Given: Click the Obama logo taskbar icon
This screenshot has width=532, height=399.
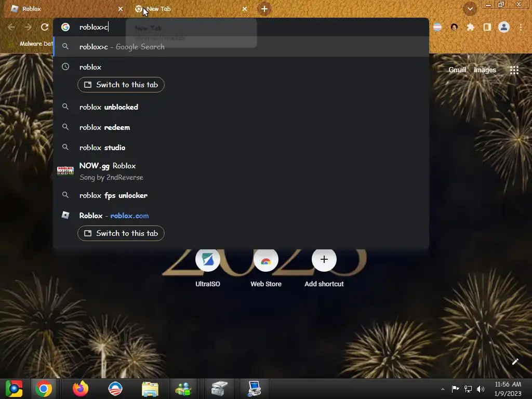Looking at the screenshot, I should 115,389.
